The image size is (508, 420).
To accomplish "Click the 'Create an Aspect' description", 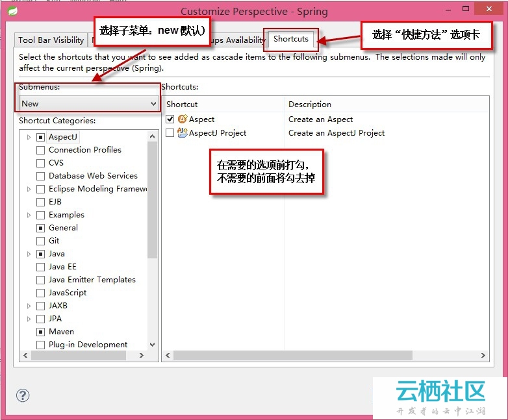I will coord(320,119).
